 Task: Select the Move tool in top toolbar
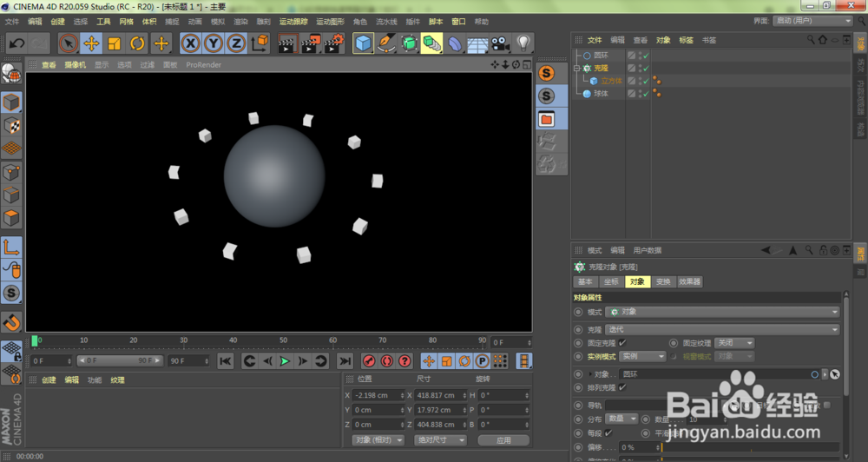91,43
